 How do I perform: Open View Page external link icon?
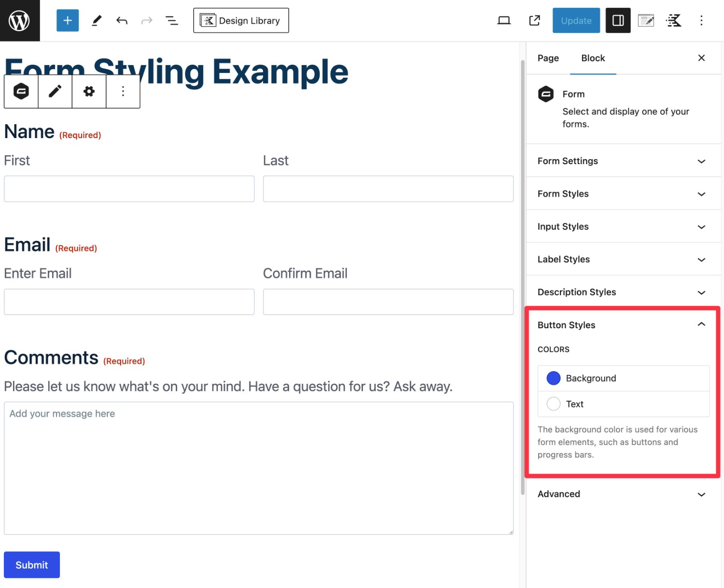(x=534, y=20)
